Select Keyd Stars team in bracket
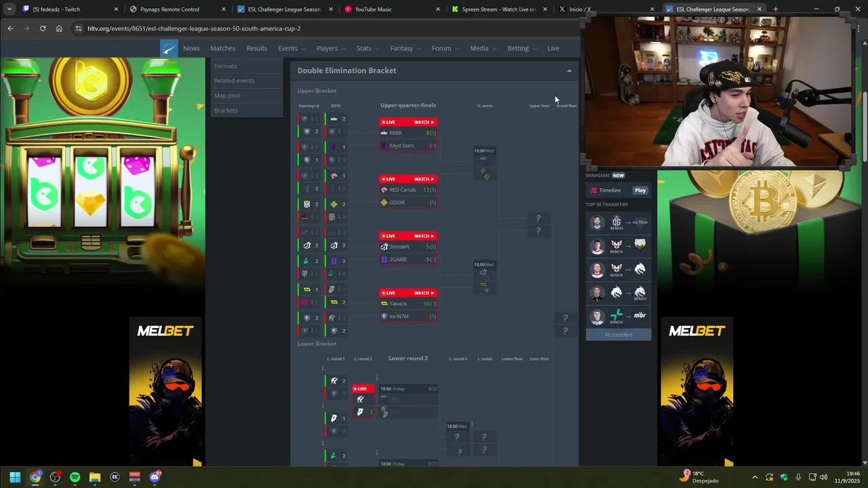The width and height of the screenshot is (868, 488). [408, 146]
